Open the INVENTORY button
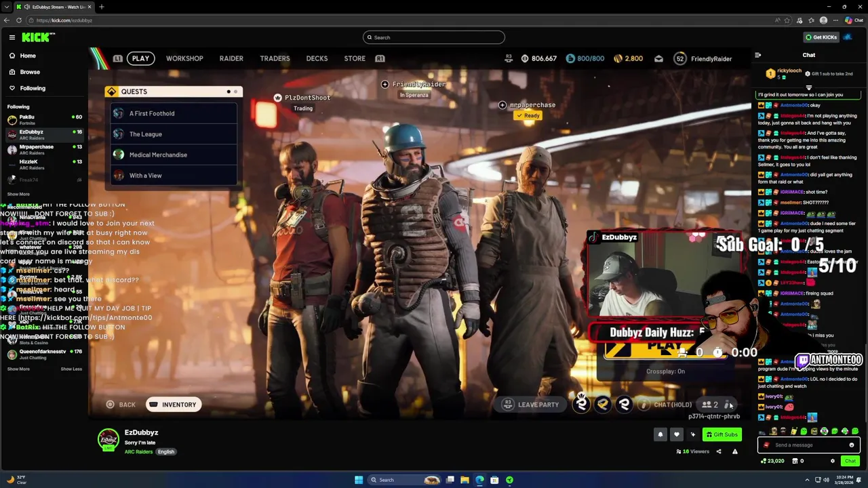The height and width of the screenshot is (488, 868). coord(173,405)
